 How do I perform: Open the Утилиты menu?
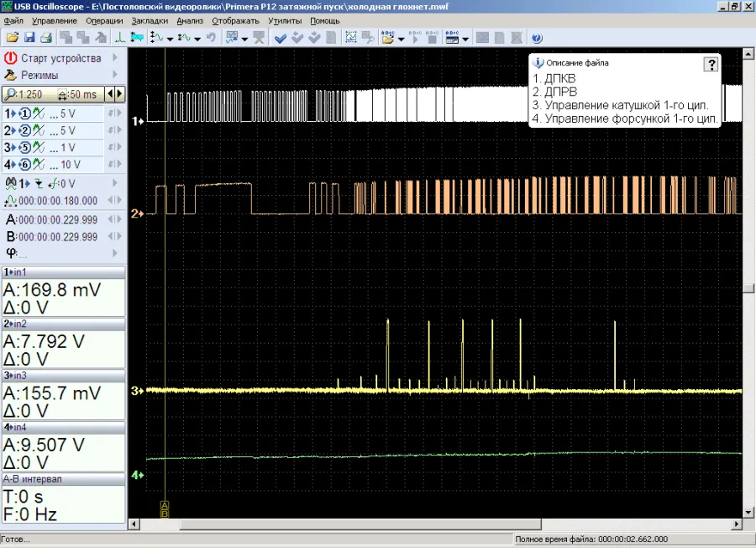(x=285, y=21)
